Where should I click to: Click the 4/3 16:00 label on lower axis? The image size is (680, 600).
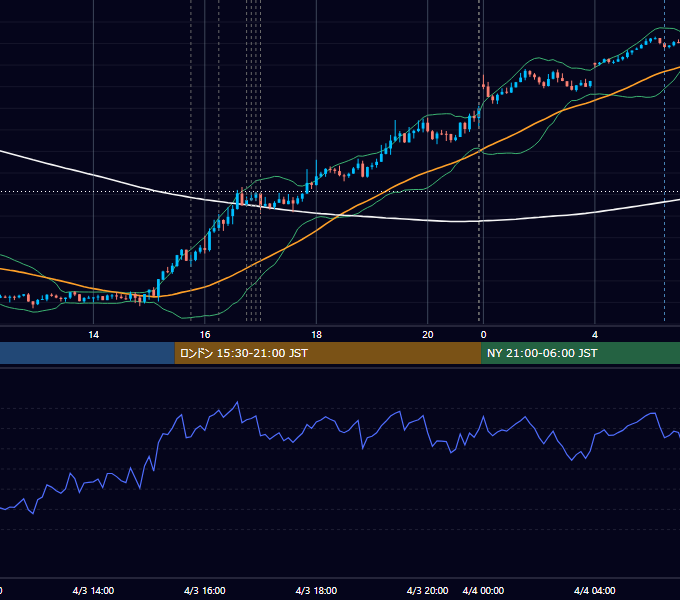(205, 590)
